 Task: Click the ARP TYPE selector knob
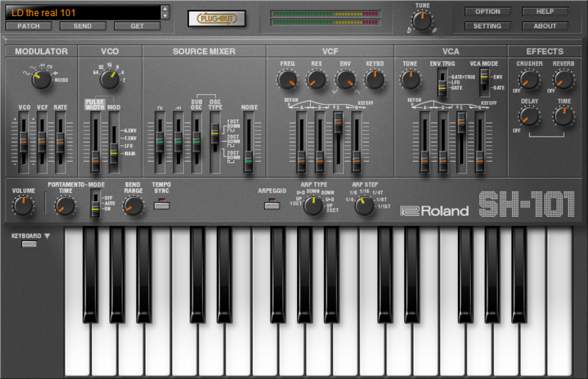(313, 206)
